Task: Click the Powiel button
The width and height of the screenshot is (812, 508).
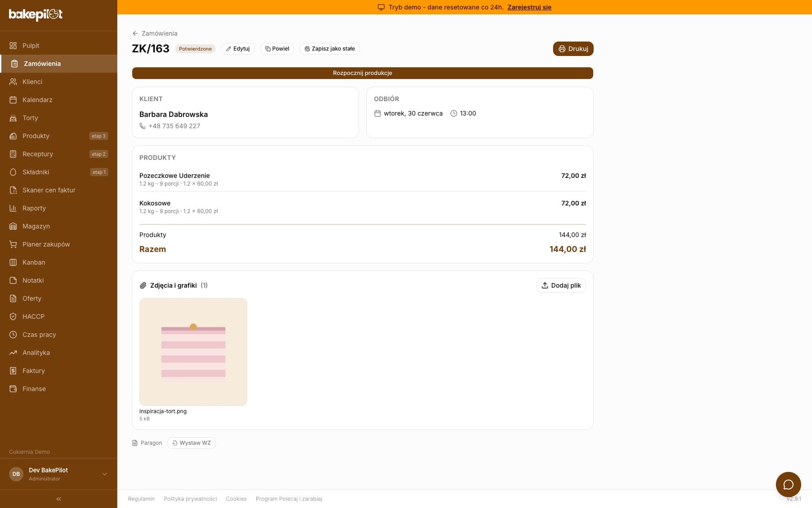Action: (x=277, y=49)
